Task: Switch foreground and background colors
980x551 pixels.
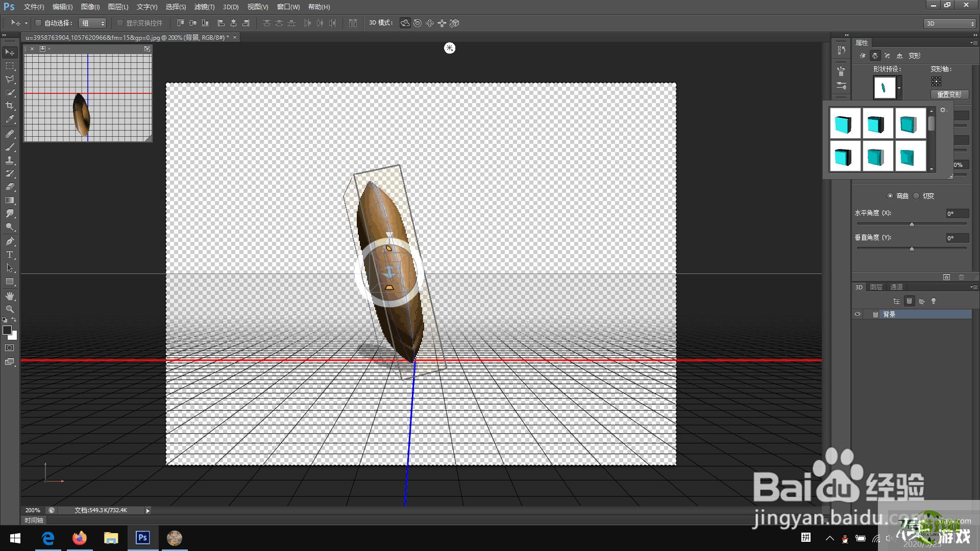Action: [14, 320]
